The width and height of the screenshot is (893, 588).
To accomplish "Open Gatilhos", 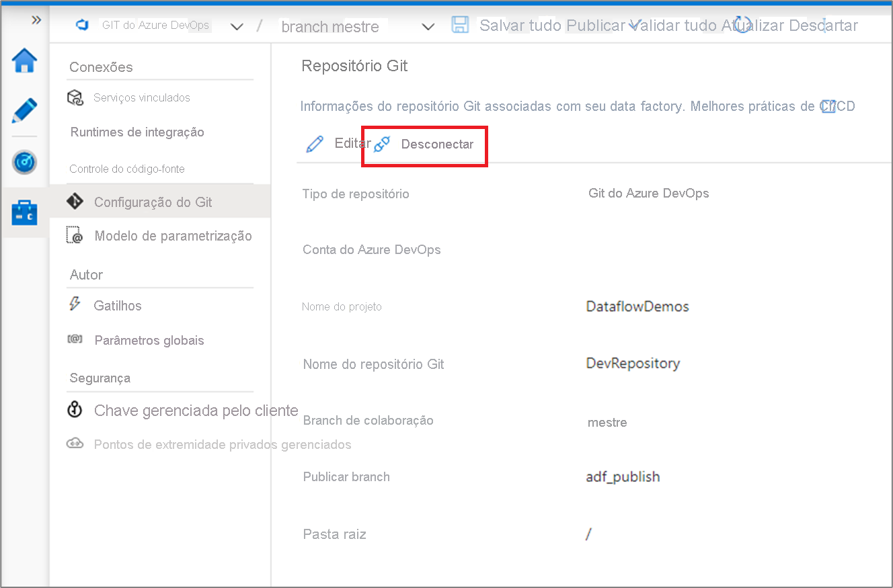I will (x=118, y=306).
